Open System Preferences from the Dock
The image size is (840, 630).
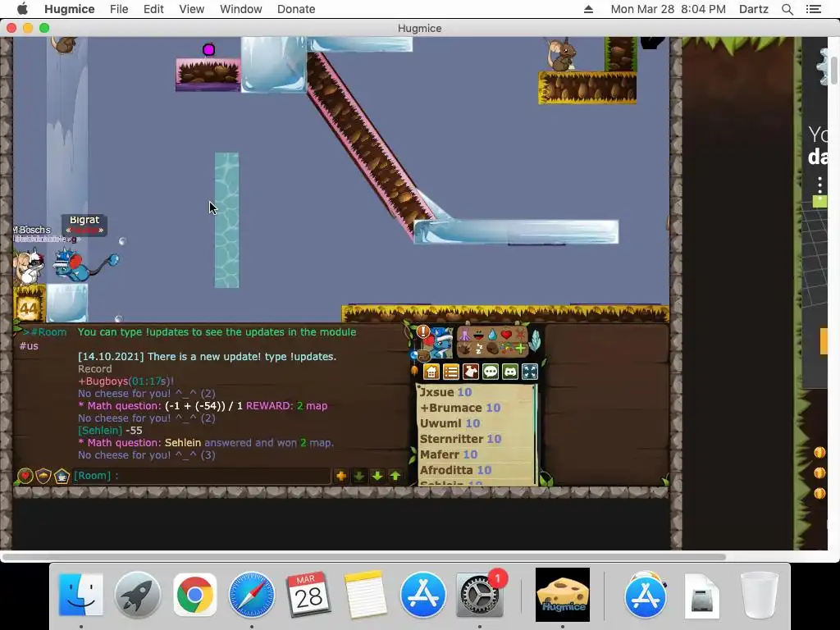click(x=479, y=595)
